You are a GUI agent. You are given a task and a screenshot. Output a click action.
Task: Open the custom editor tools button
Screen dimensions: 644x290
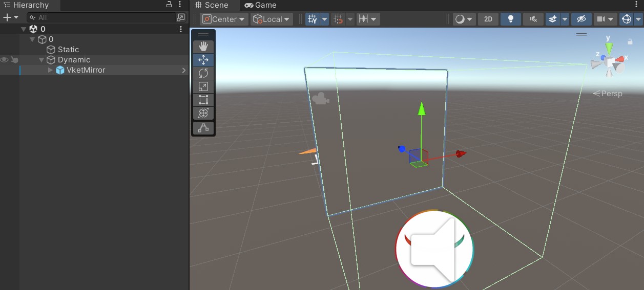pyautogui.click(x=203, y=128)
